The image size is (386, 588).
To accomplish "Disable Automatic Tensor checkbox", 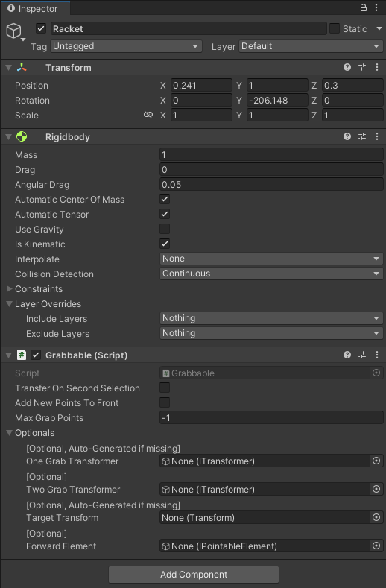I will (x=165, y=214).
